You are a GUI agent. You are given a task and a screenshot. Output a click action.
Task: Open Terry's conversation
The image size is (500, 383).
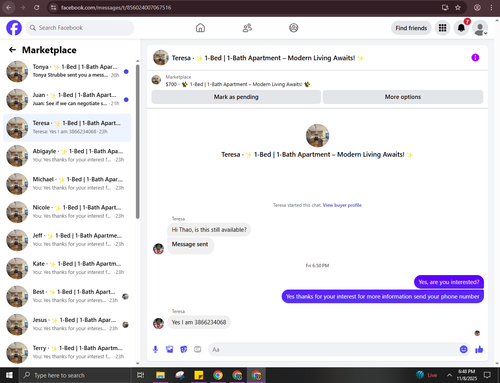coord(67,353)
